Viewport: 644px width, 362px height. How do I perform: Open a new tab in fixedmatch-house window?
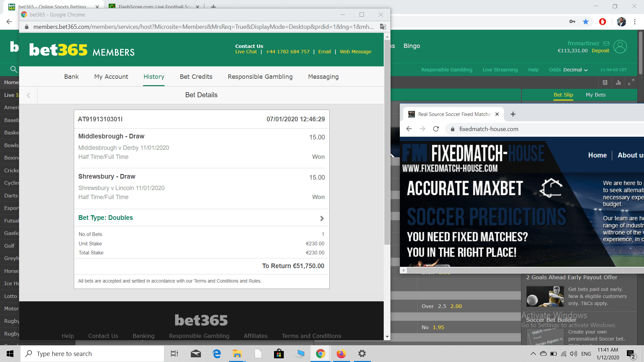point(513,114)
